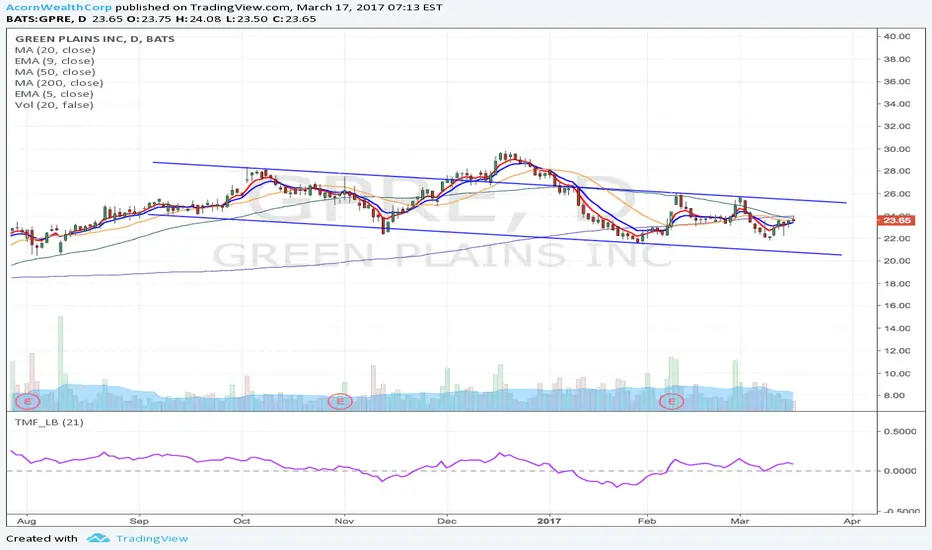Click the 30.00 price axis label
The width and height of the screenshot is (932, 550).
coord(896,149)
